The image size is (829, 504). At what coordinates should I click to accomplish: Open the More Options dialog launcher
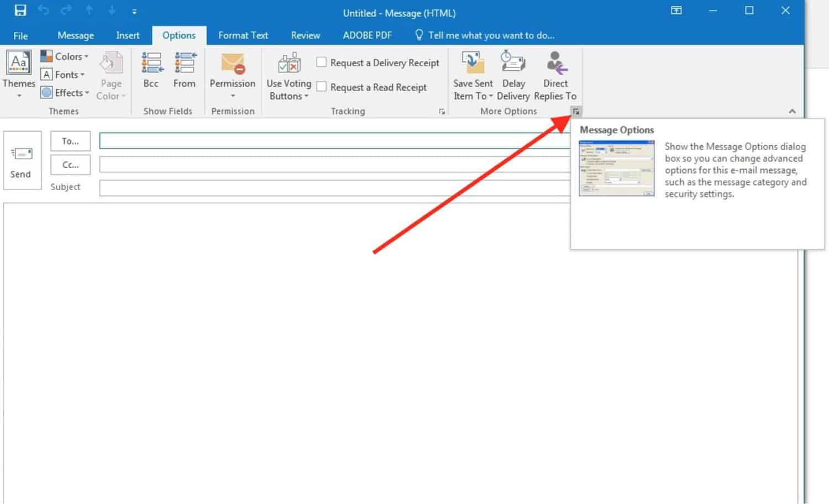pos(576,111)
